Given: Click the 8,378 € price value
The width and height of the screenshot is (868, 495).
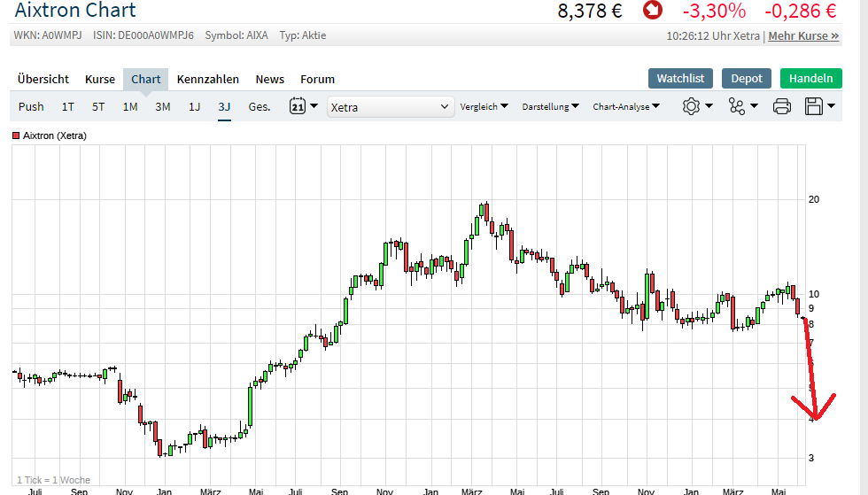Looking at the screenshot, I should point(590,11).
